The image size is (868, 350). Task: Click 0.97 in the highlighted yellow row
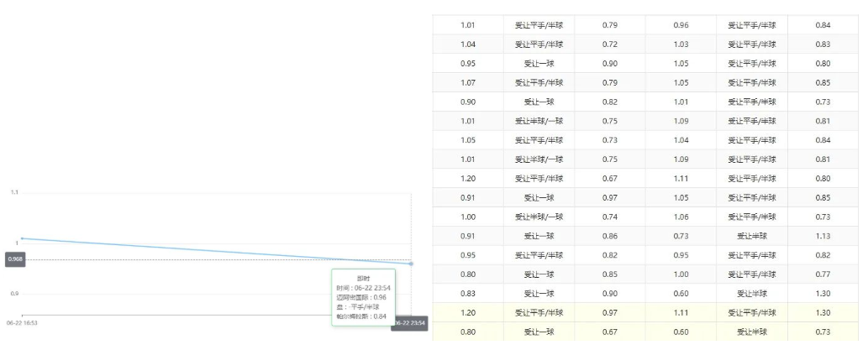click(x=610, y=312)
